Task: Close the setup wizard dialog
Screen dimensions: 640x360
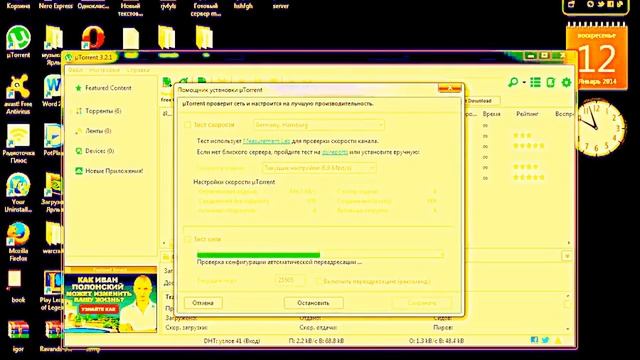Action: (449, 88)
